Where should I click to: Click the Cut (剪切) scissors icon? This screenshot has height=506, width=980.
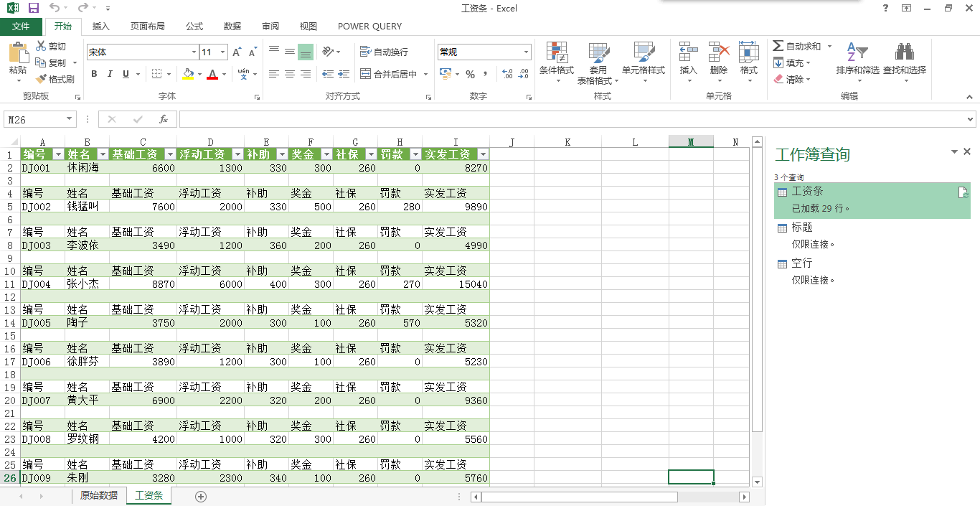pyautogui.click(x=42, y=46)
